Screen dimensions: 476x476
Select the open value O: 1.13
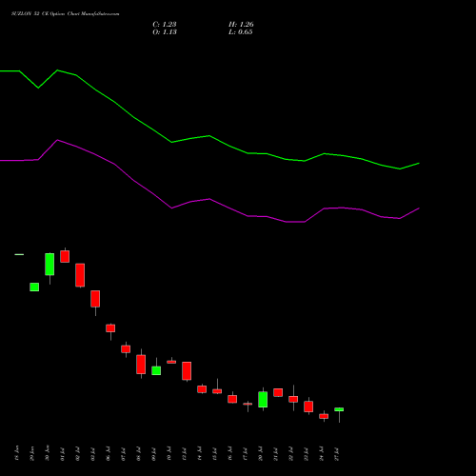pos(165,32)
